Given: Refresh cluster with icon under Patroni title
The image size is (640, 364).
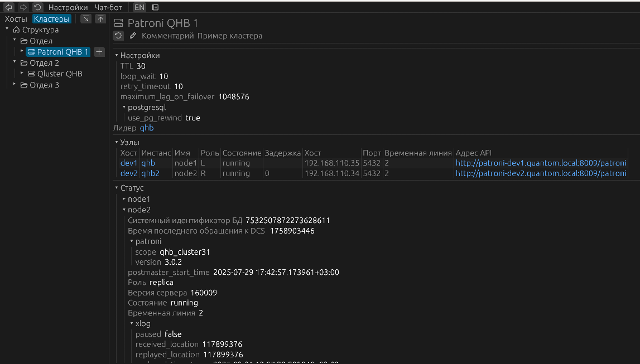Looking at the screenshot, I should tap(118, 36).
